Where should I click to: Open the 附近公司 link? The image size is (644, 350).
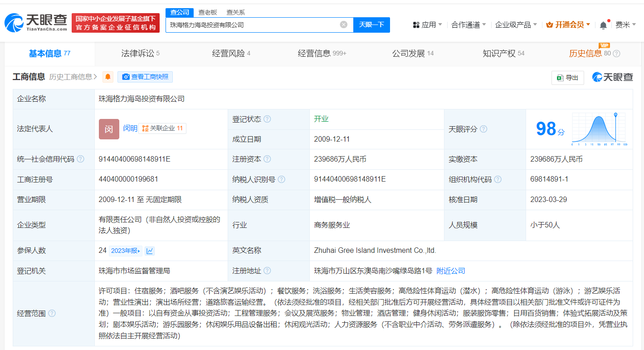tap(451, 271)
